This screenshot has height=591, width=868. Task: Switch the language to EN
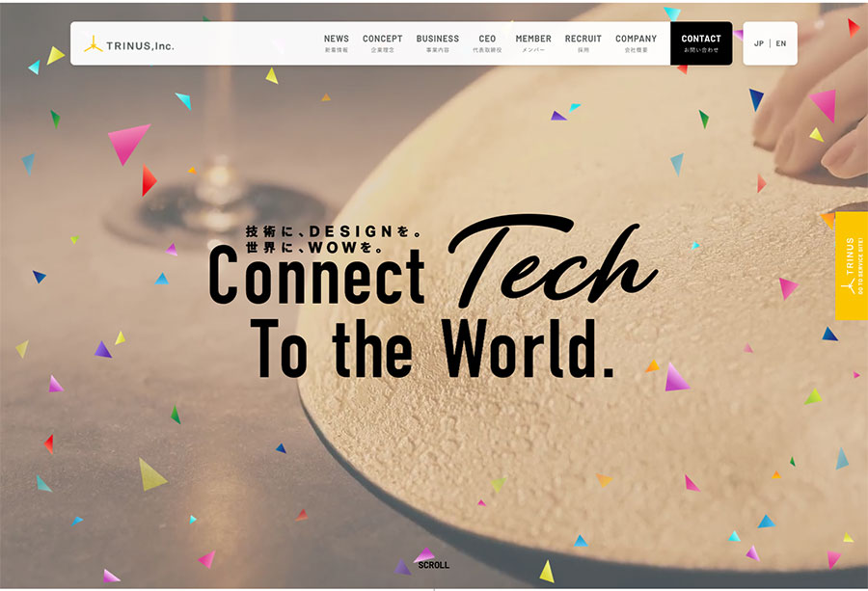click(781, 43)
